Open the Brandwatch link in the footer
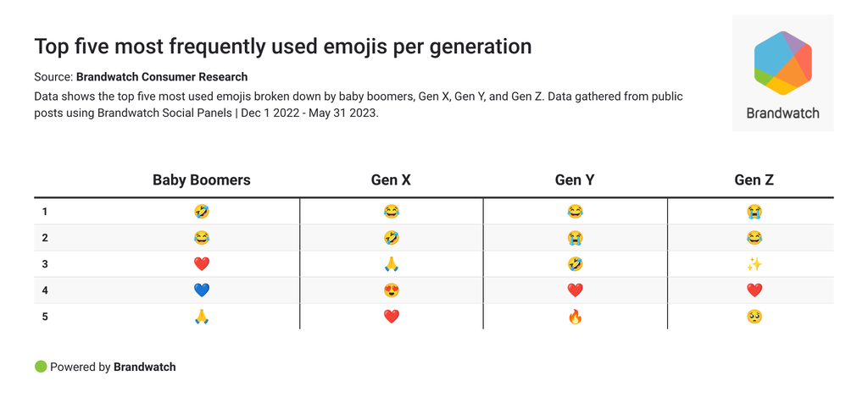Image resolution: width=868 pixels, height=403 pixels. click(x=145, y=367)
